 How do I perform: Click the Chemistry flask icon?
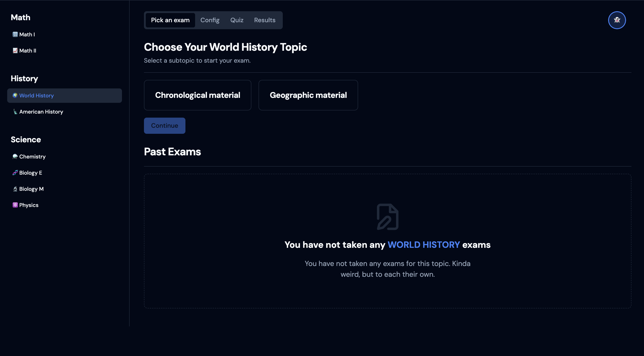pos(15,156)
